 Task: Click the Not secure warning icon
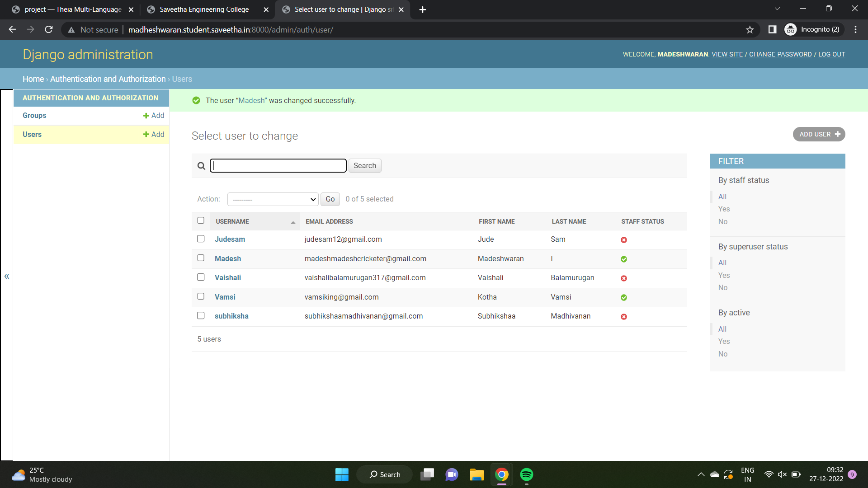point(71,29)
